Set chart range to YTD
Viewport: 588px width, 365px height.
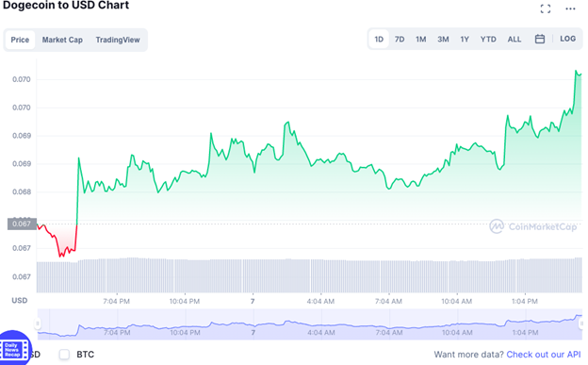pyautogui.click(x=488, y=39)
